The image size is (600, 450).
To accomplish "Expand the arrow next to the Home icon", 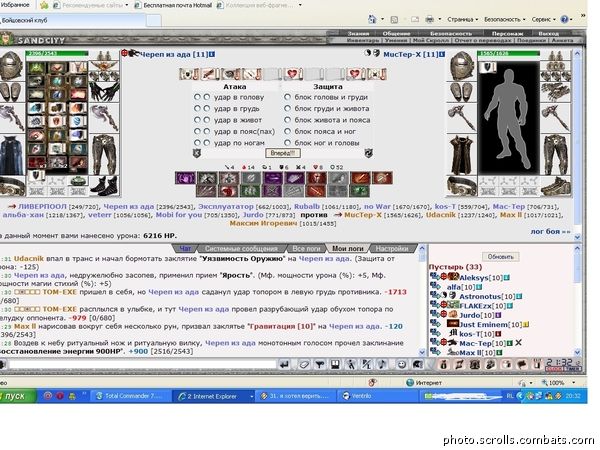I will [x=382, y=19].
